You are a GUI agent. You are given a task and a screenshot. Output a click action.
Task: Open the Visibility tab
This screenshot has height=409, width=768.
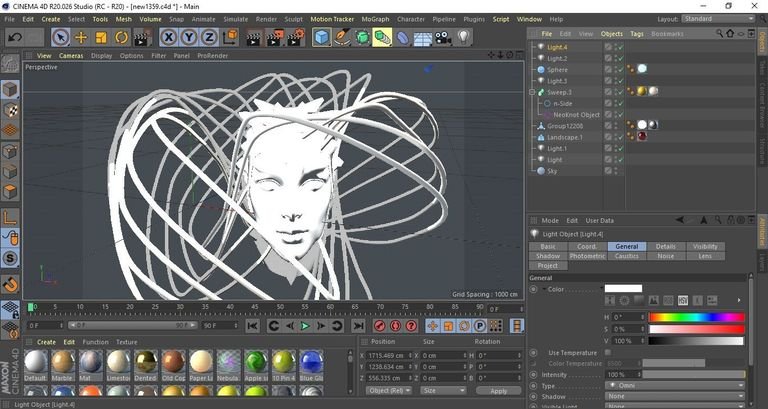coord(705,246)
